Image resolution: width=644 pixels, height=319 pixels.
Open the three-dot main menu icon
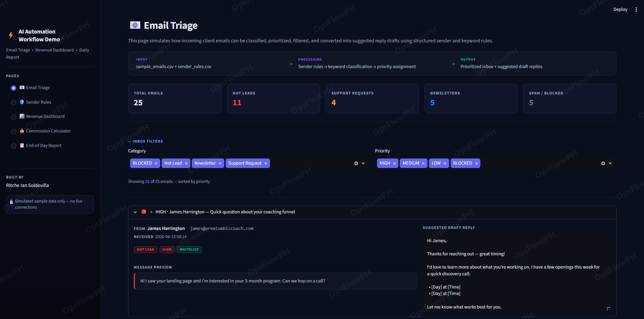[636, 9]
